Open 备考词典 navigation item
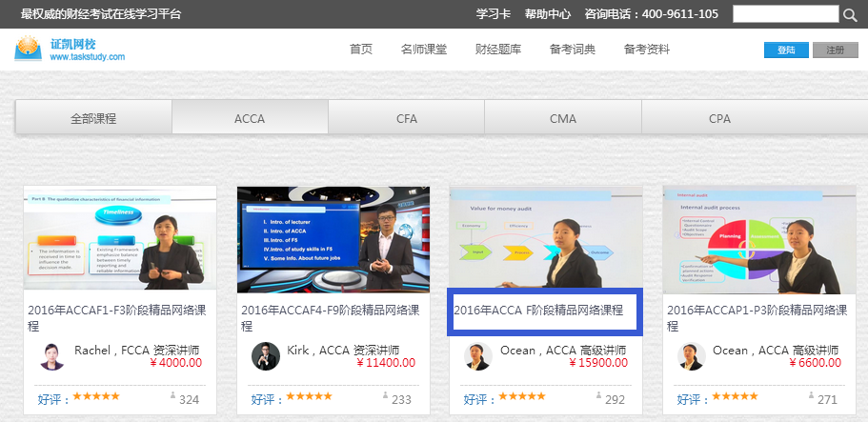868x422 pixels. coord(573,50)
